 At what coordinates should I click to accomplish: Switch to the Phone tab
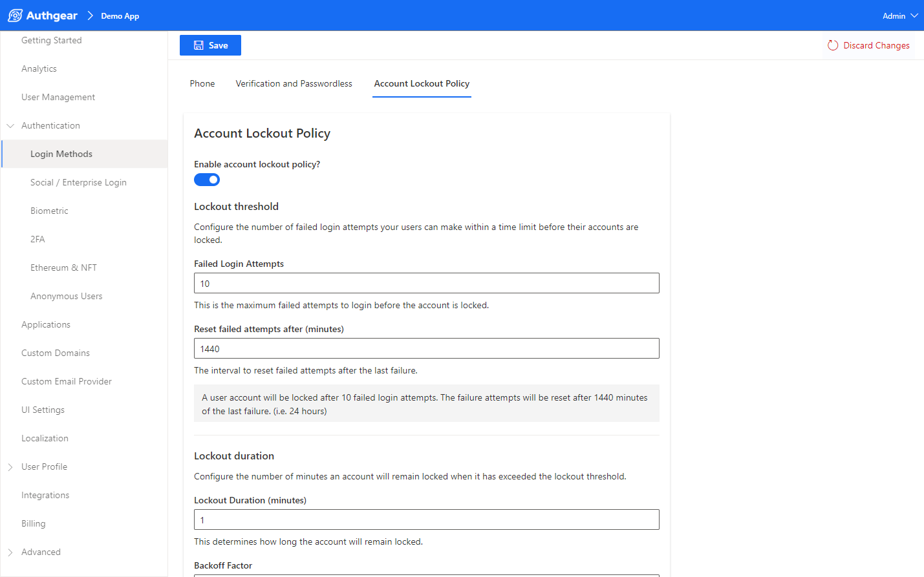[202, 83]
